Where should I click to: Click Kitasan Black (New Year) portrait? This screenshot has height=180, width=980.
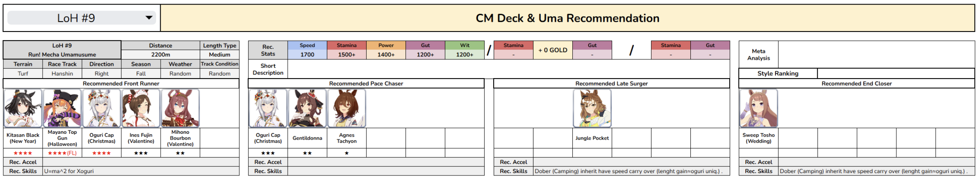(x=23, y=108)
